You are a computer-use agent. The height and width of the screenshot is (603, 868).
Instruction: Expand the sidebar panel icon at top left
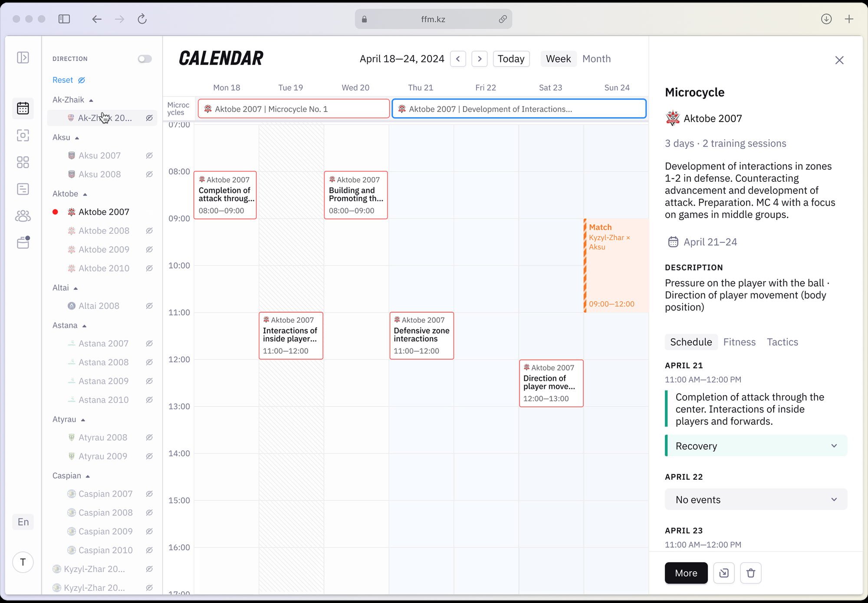click(x=23, y=57)
